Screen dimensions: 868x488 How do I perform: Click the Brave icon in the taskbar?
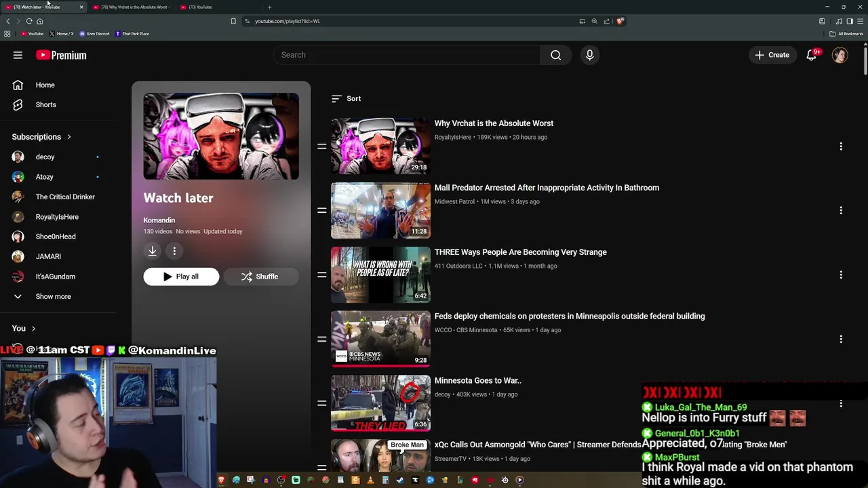coord(221,480)
